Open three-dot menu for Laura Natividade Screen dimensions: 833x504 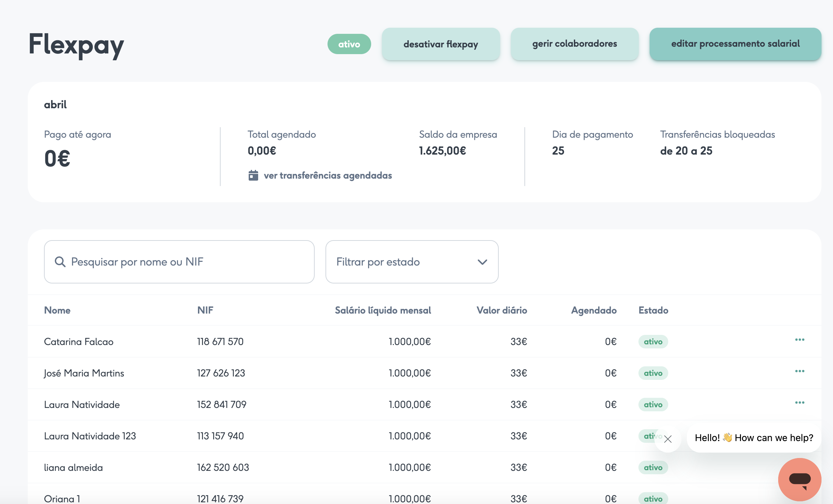tap(800, 403)
